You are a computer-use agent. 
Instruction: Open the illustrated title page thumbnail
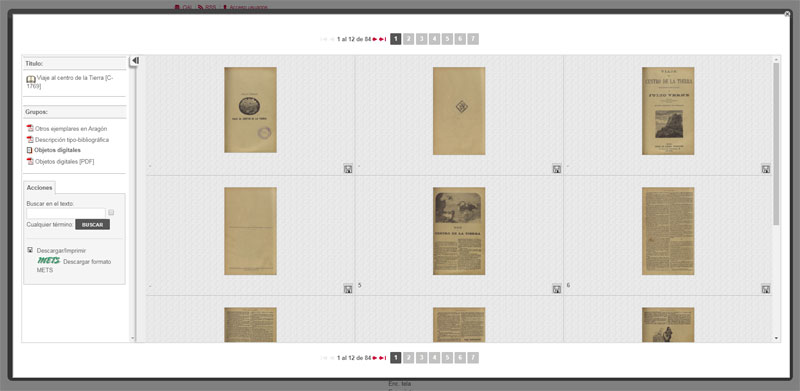pos(668,111)
